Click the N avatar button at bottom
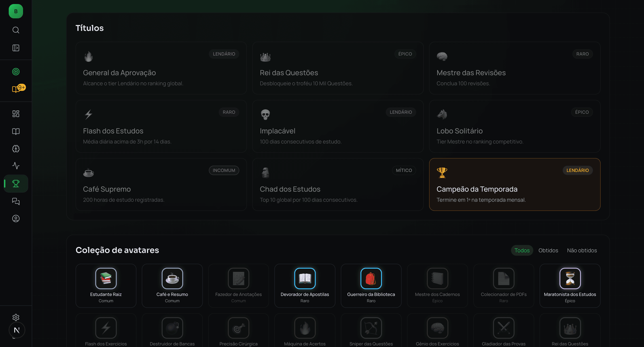The width and height of the screenshot is (644, 347). click(x=17, y=330)
